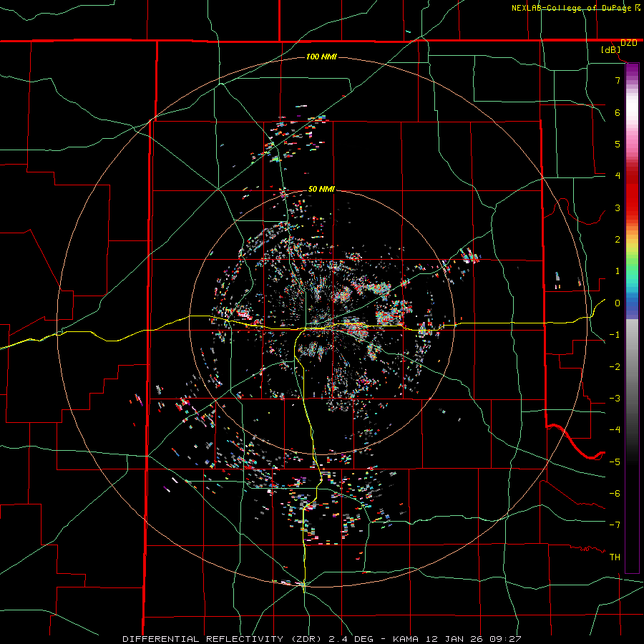The image size is (644, 644).
Task: Click the -4 value on the color scale
Action: pos(615,430)
